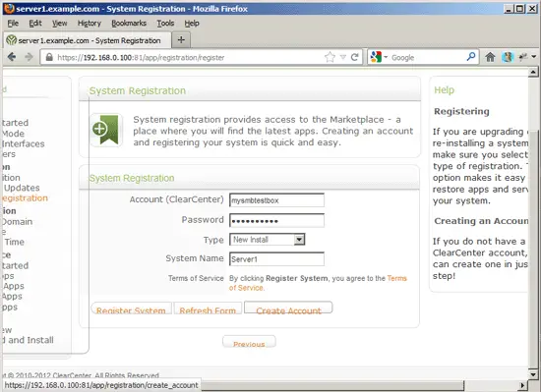Click the Registering help heading
This screenshot has width=541, height=392.
(461, 111)
